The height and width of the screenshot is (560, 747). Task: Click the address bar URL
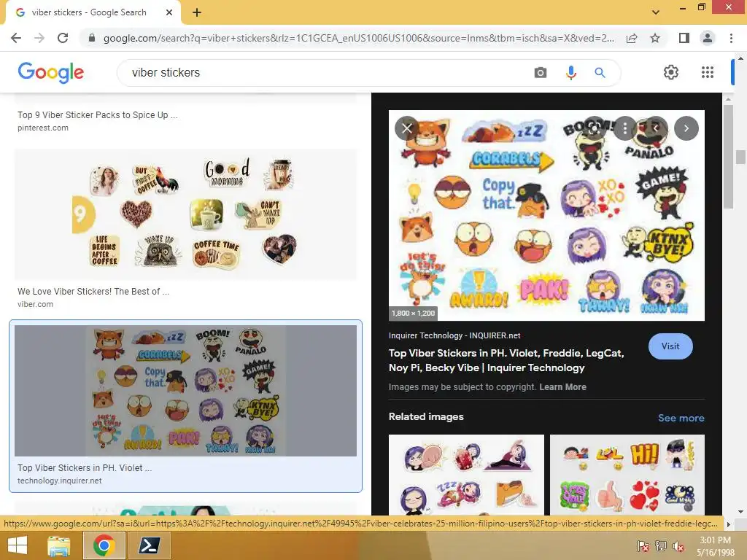click(x=358, y=38)
